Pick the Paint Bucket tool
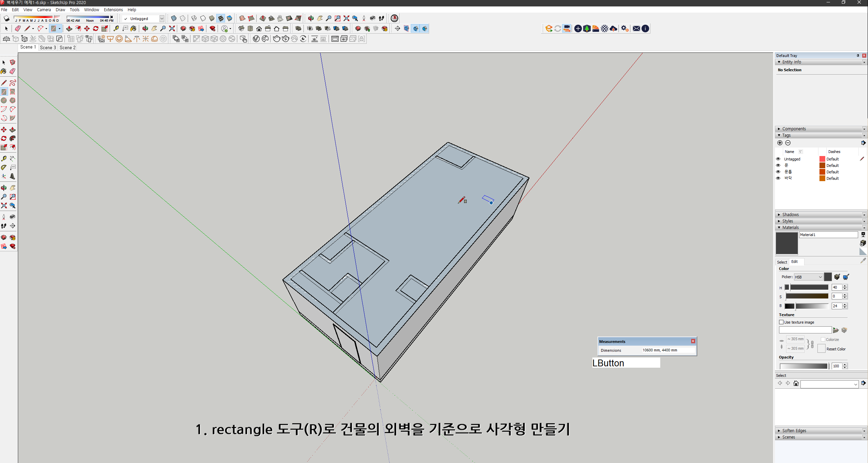Viewport: 868px width, 463px height. pyautogui.click(x=4, y=71)
